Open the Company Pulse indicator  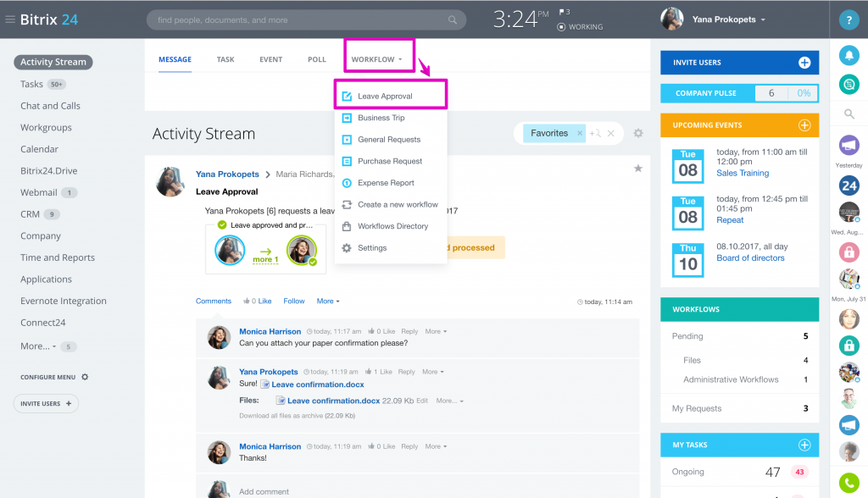coord(739,93)
